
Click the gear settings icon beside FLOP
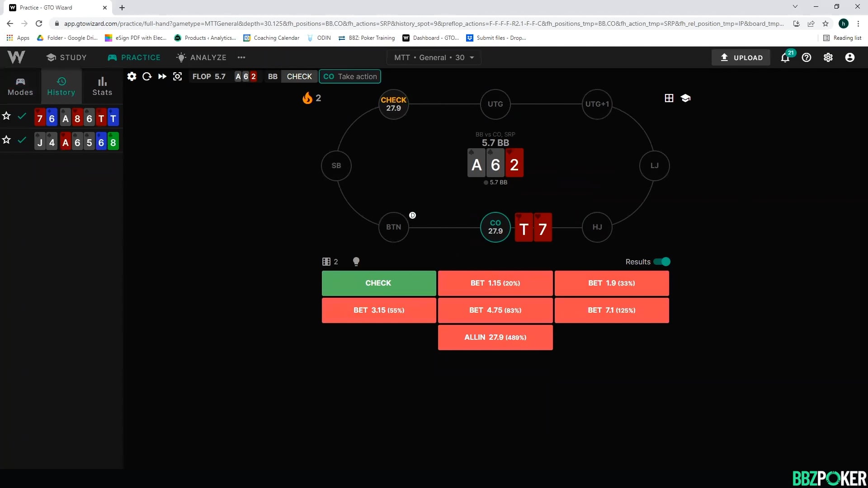pyautogui.click(x=132, y=76)
